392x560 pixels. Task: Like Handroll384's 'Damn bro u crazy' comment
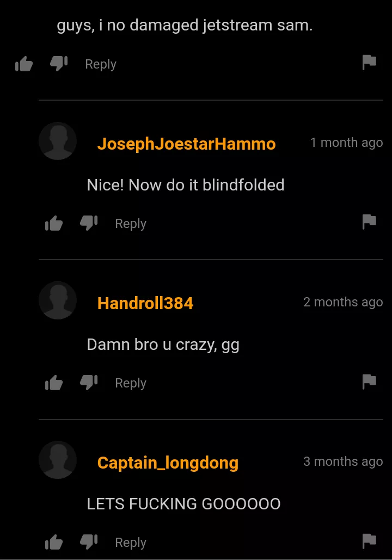pos(54,383)
